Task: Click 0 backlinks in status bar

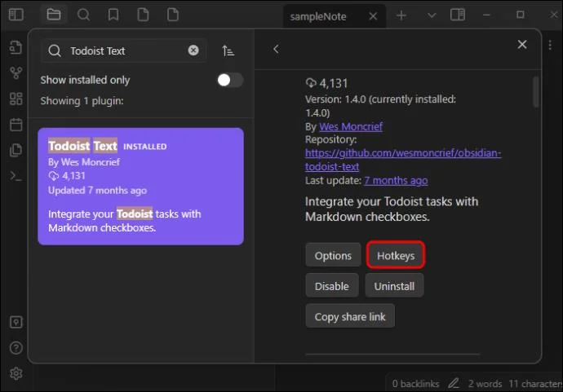Action: pos(415,384)
